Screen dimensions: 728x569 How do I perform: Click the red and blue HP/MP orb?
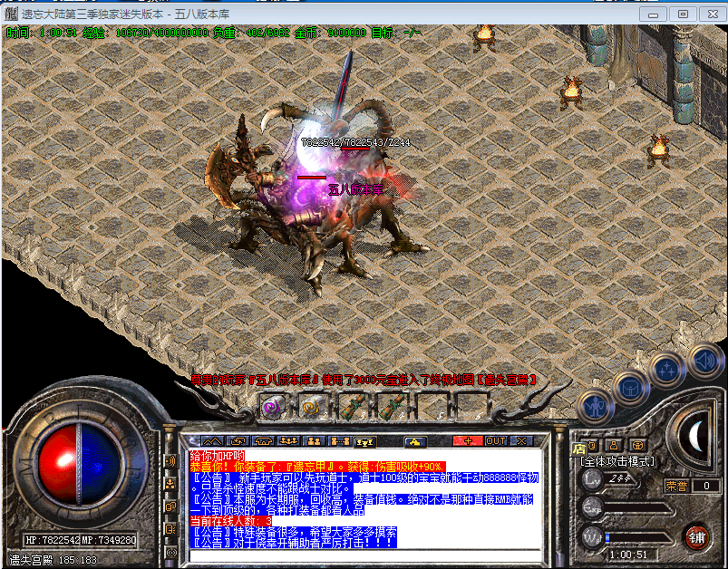pos(79,465)
